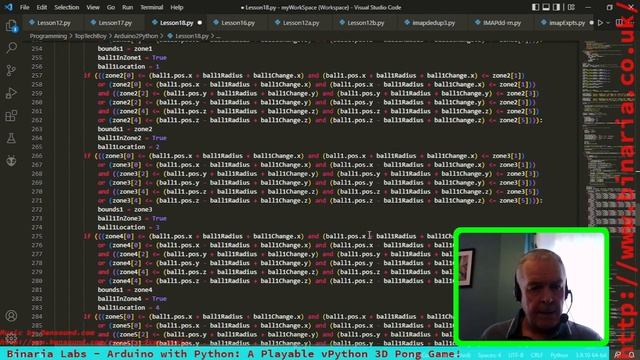This screenshot has height=360, width=640.
Task: Open the Accounts menu icon
Action: click(x=11, y=316)
